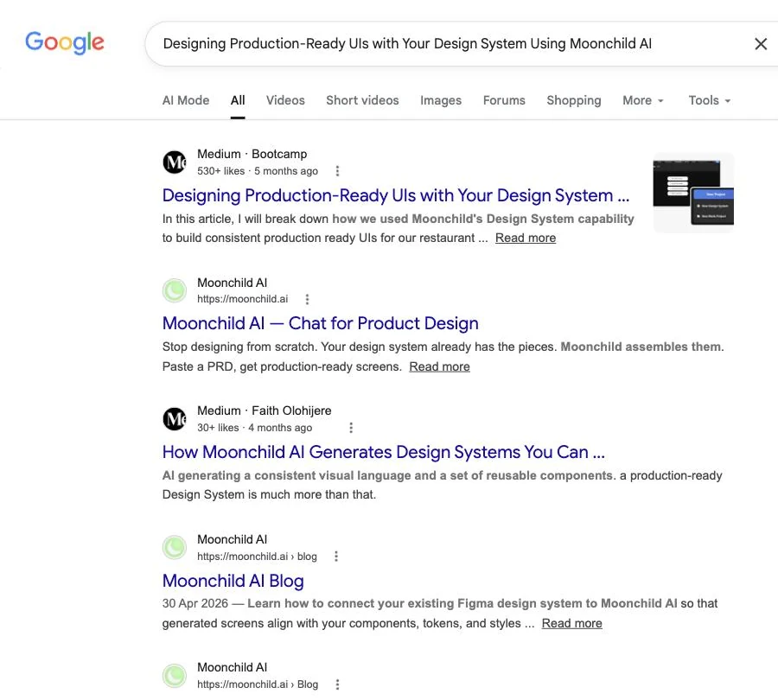Open Designing Production-Ready UIs article link
The width and height of the screenshot is (778, 700).
pyautogui.click(x=395, y=195)
